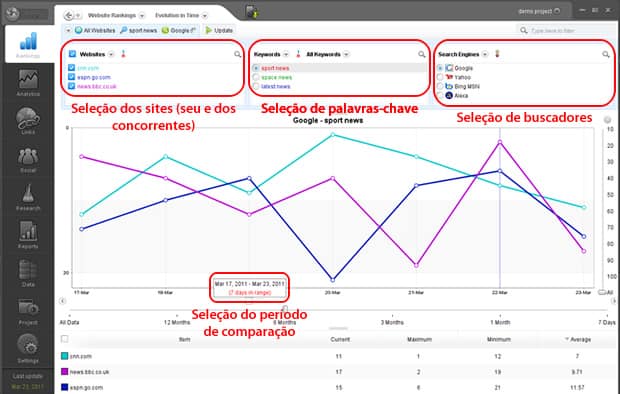Screen dimensions: 620x394
Task: Click the icon in the dark title bar
Action: 252,12
